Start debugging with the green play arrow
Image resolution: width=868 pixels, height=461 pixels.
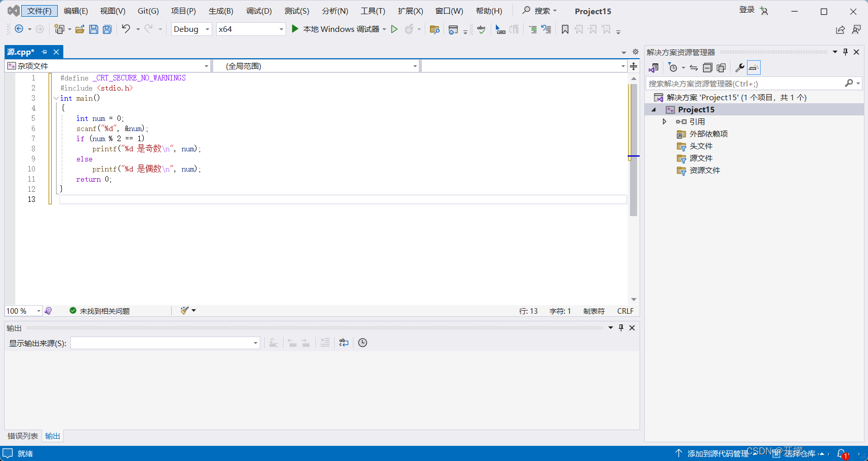point(295,29)
